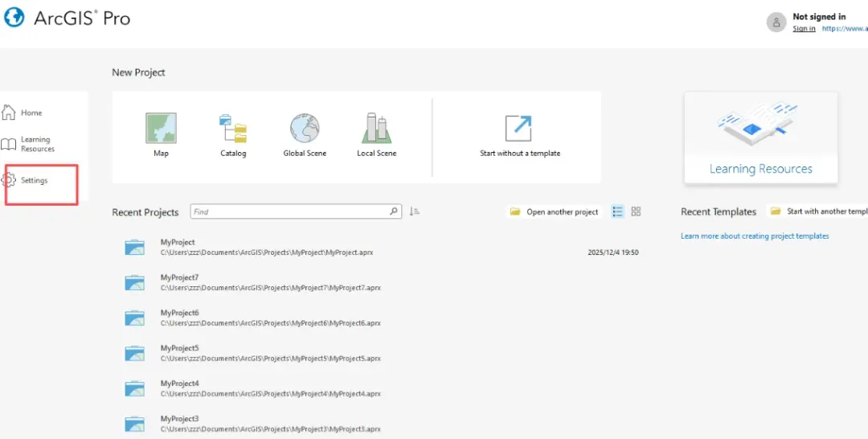The image size is (868, 439).
Task: Click the magnifier search icon
Action: tap(394, 211)
